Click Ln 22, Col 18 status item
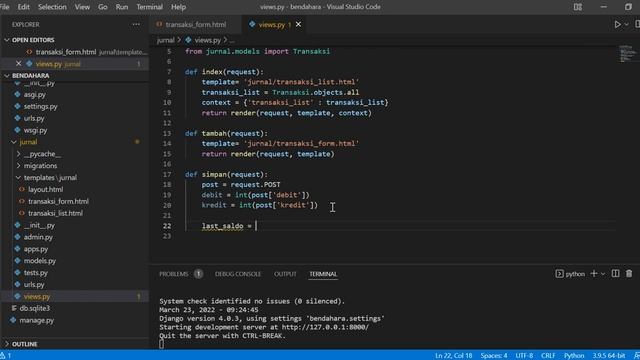This screenshot has height=360, width=640. pyautogui.click(x=453, y=356)
